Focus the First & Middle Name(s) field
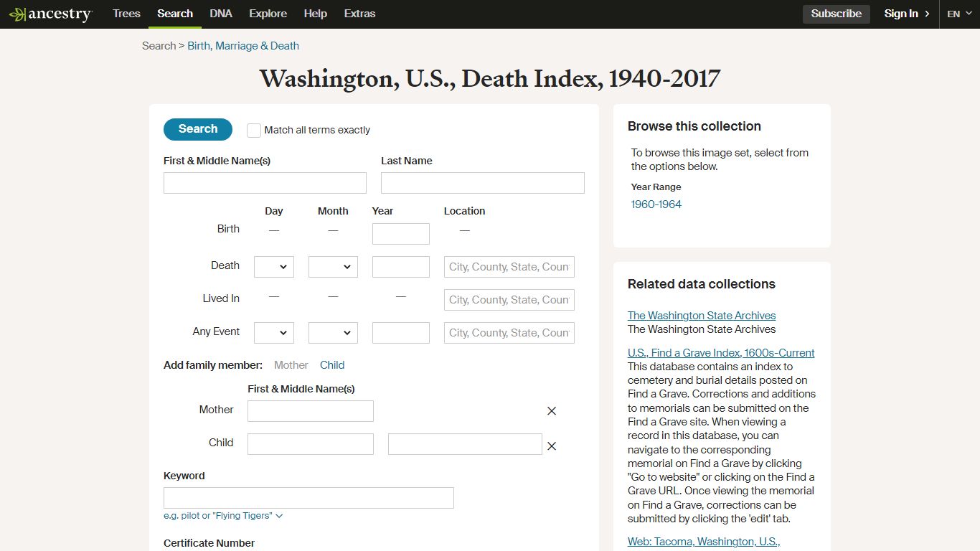The image size is (980, 551). pos(265,183)
